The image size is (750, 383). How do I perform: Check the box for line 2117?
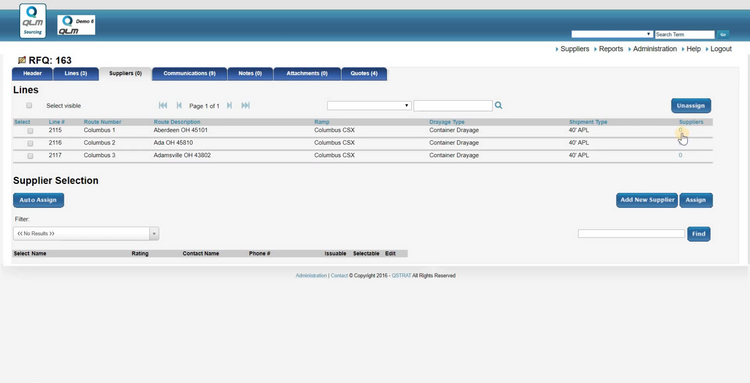click(x=30, y=156)
